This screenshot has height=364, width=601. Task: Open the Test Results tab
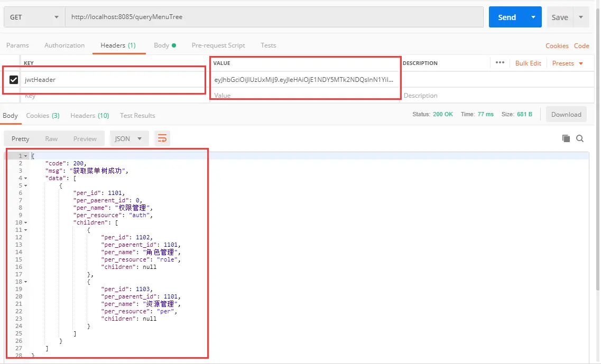137,115
